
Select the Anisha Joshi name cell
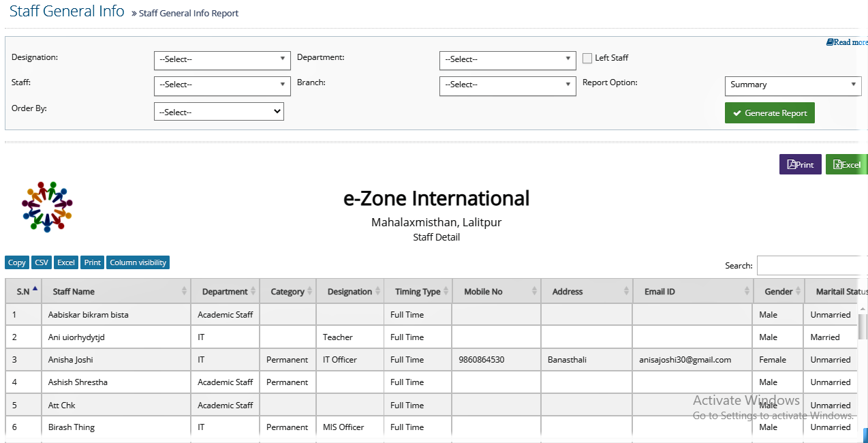point(116,360)
